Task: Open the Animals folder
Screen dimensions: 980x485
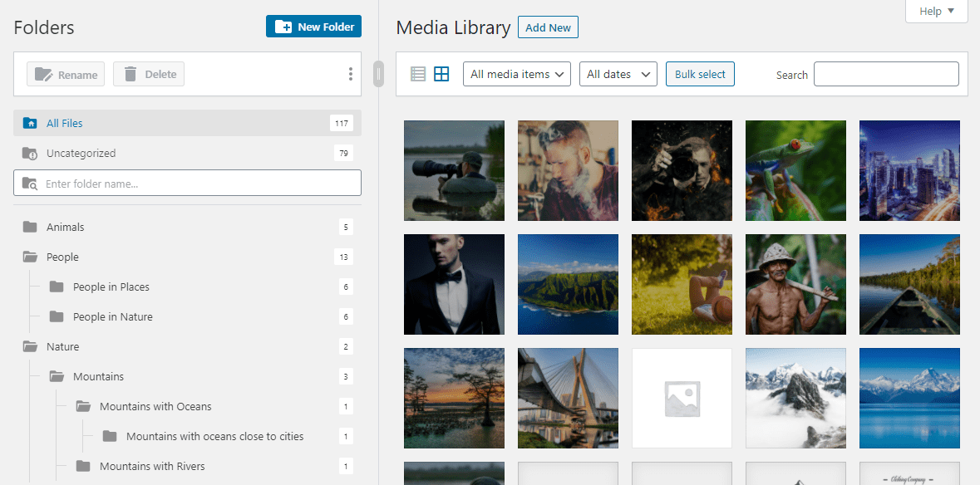Action: tap(188, 227)
